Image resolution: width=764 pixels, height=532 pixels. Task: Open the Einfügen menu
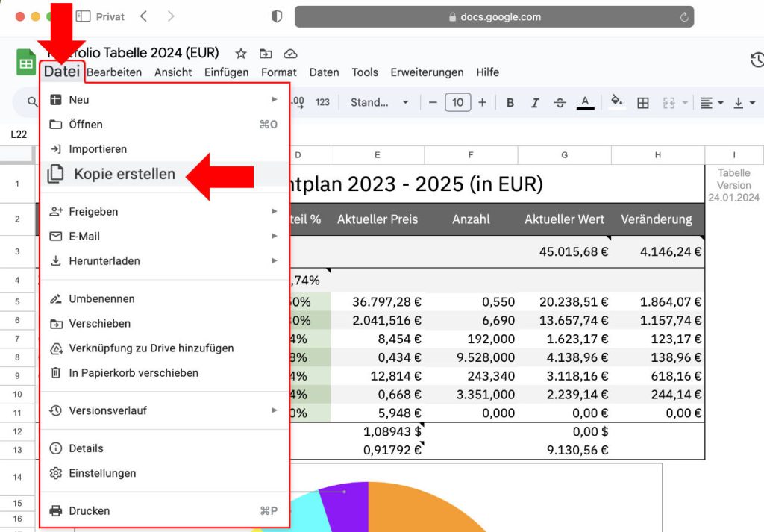pyautogui.click(x=226, y=72)
